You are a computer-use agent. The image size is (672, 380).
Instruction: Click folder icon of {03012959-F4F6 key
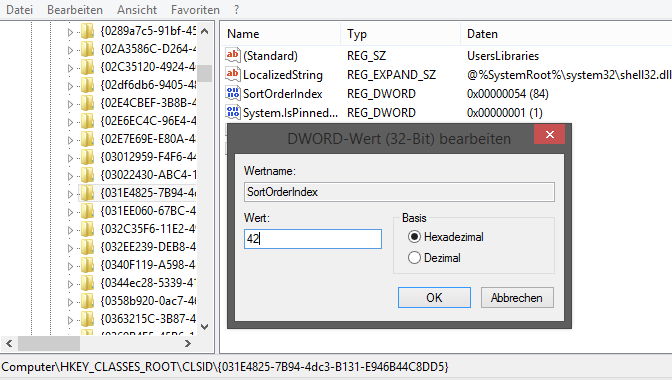87,157
